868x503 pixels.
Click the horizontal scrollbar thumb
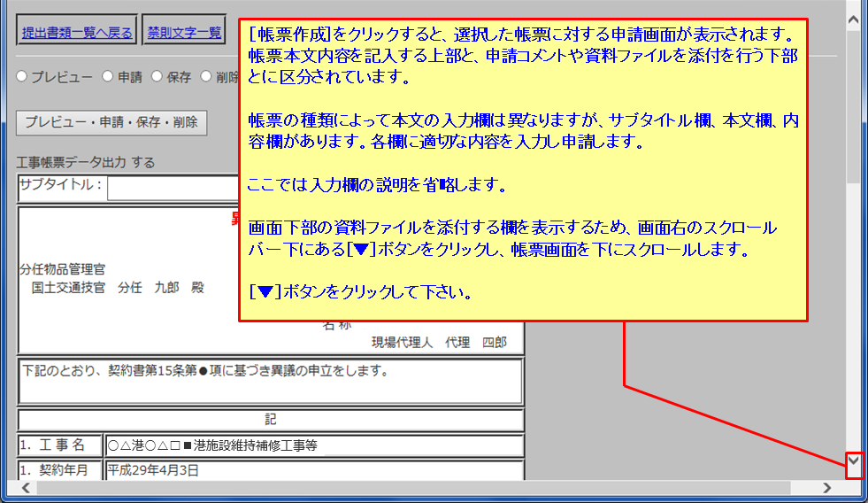tap(407, 488)
